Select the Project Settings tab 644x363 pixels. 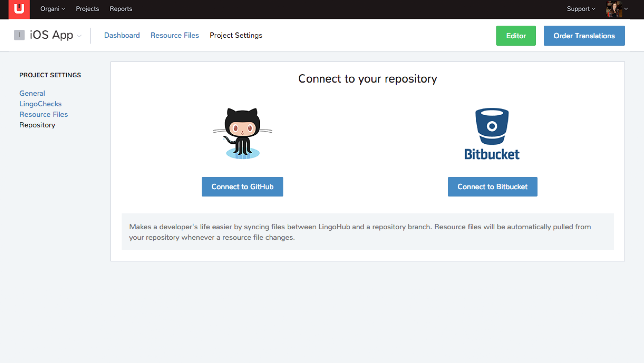click(236, 35)
